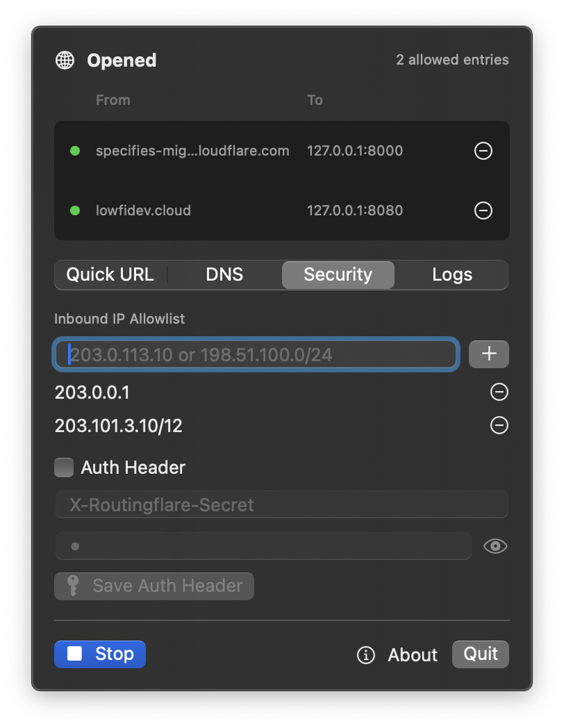
Task: Click the 127.0.0.1:8080 target address
Action: [355, 210]
